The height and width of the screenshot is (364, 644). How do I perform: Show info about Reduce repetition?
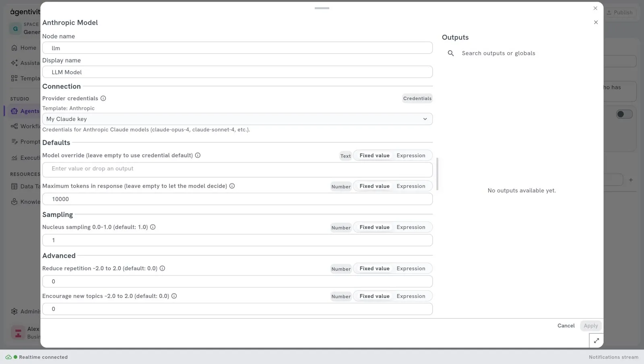162,269
